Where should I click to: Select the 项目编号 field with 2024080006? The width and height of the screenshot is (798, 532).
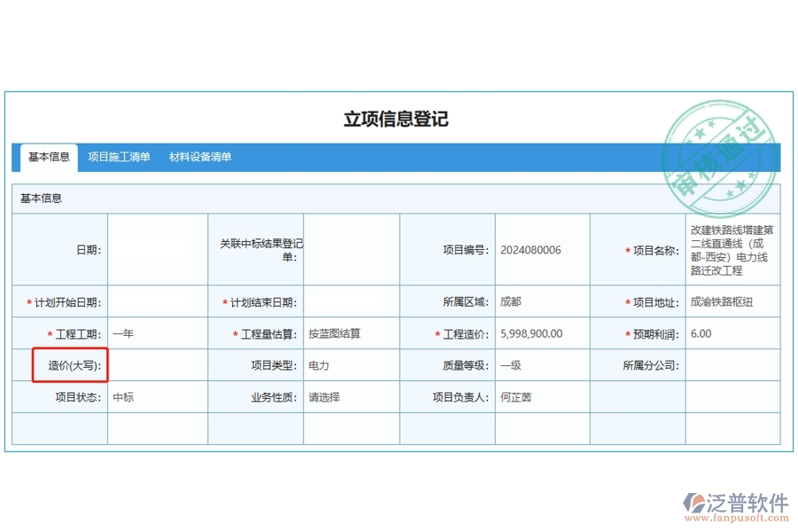(x=542, y=250)
